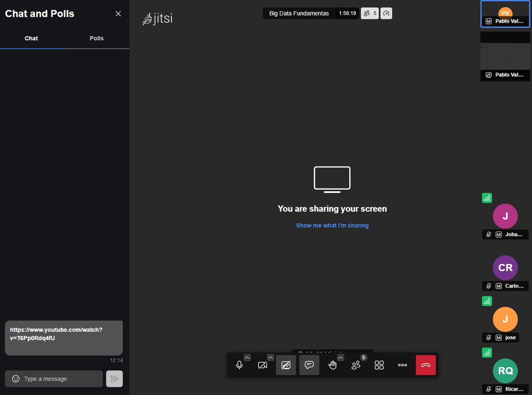Click the Chat and Polls heading
The width and height of the screenshot is (532, 395).
[39, 14]
